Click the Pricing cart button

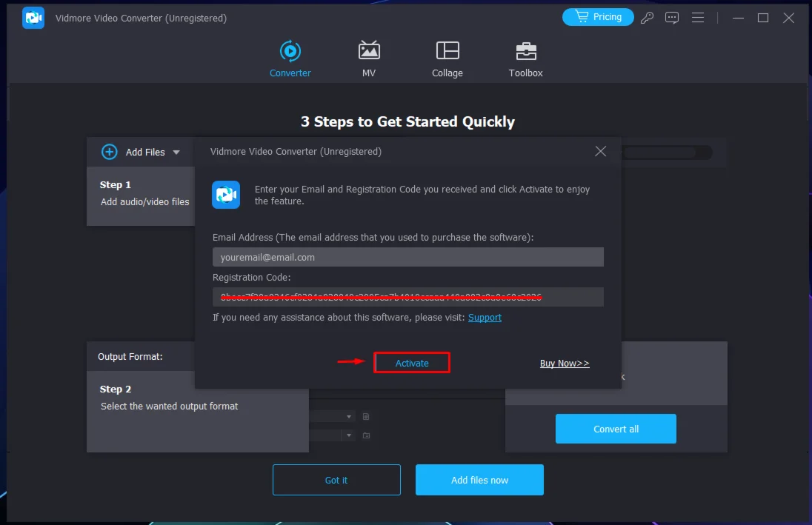coord(598,17)
